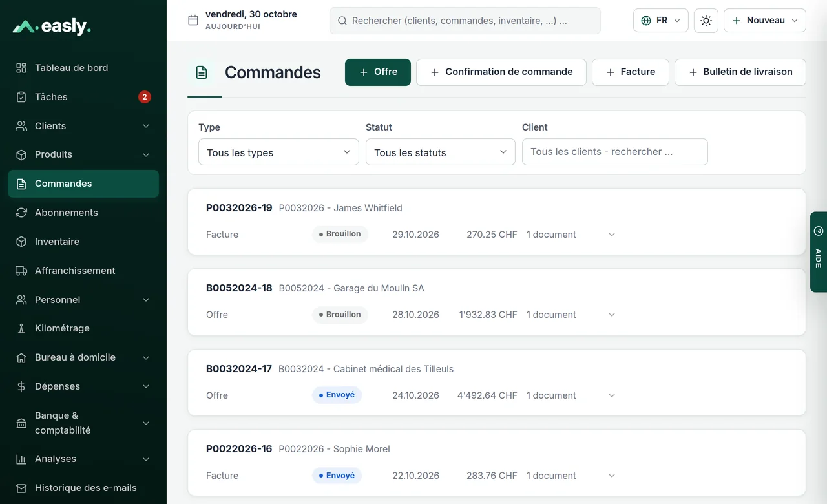Click amount 1'932.83 CHF
Image resolution: width=827 pixels, height=504 pixels.
488,315
